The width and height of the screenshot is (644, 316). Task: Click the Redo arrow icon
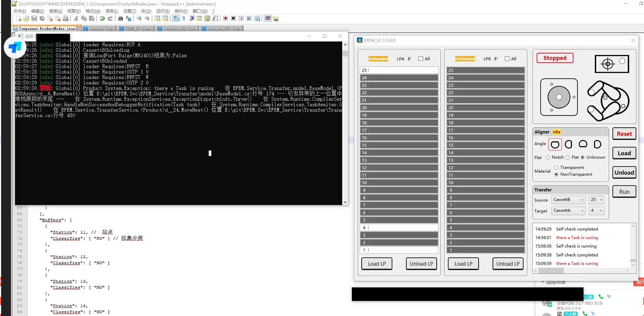[x=110, y=18]
